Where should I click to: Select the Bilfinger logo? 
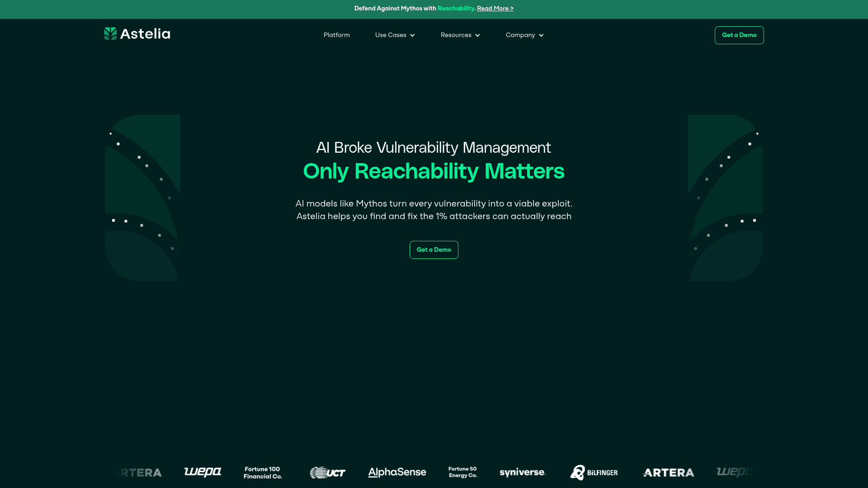[x=594, y=473]
